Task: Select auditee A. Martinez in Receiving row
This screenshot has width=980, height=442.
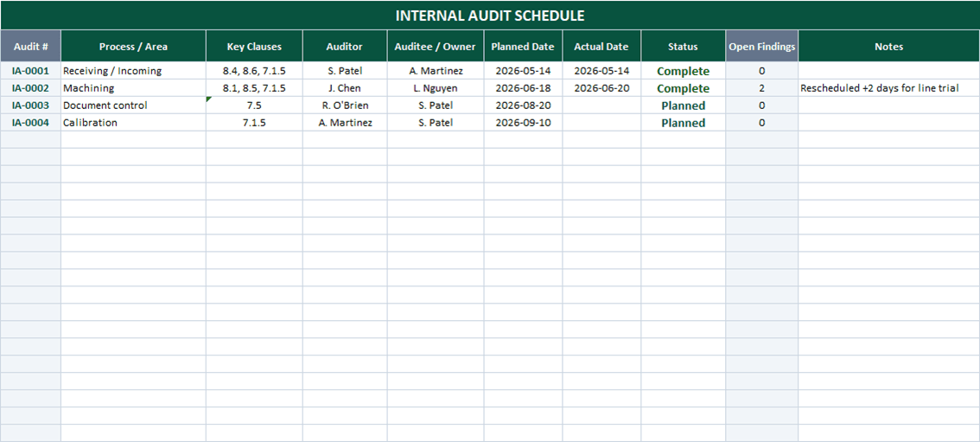Action: [436, 71]
